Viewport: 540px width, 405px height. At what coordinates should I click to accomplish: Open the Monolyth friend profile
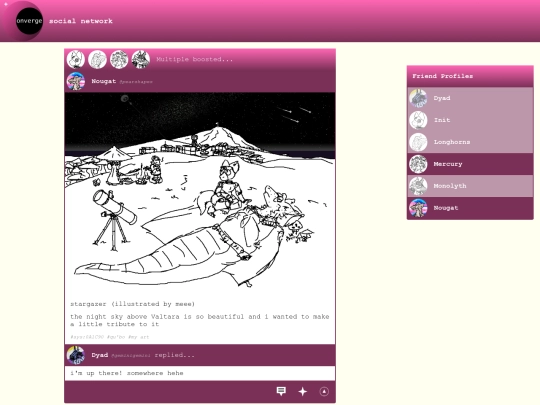[470, 186]
